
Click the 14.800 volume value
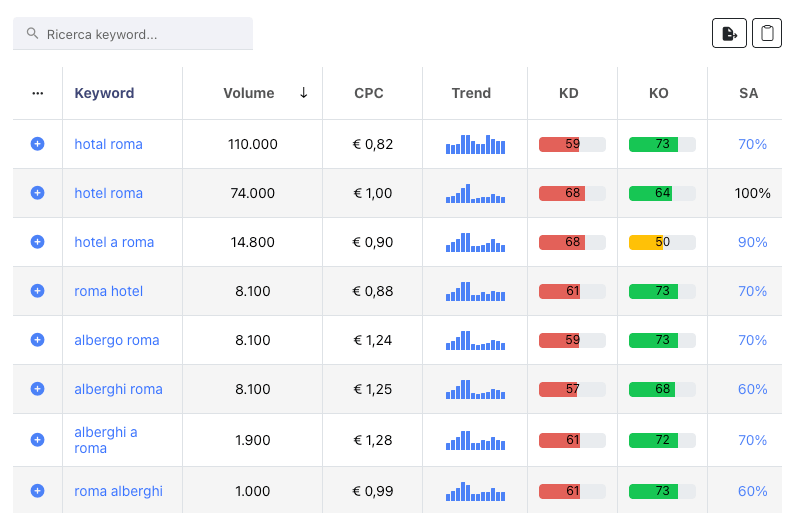point(252,242)
